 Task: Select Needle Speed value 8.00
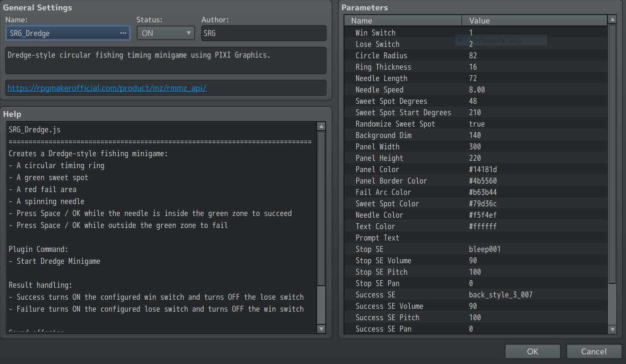coord(477,90)
